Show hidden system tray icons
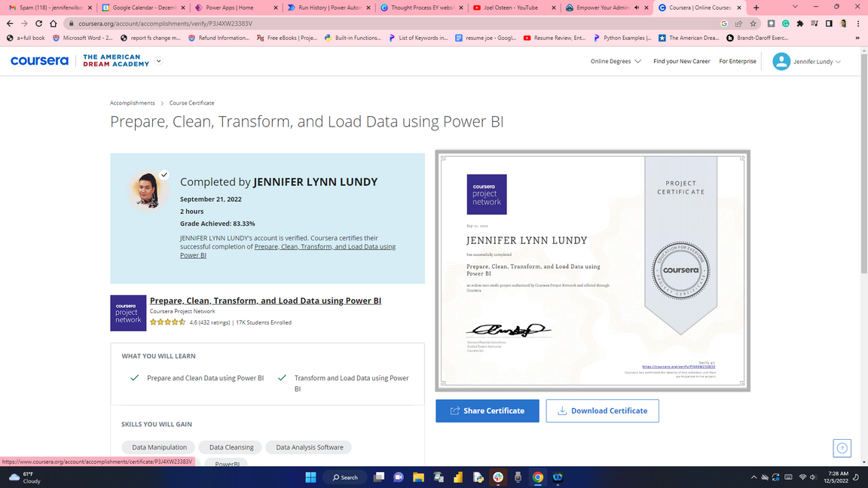Image resolution: width=868 pixels, height=488 pixels. pos(753,477)
